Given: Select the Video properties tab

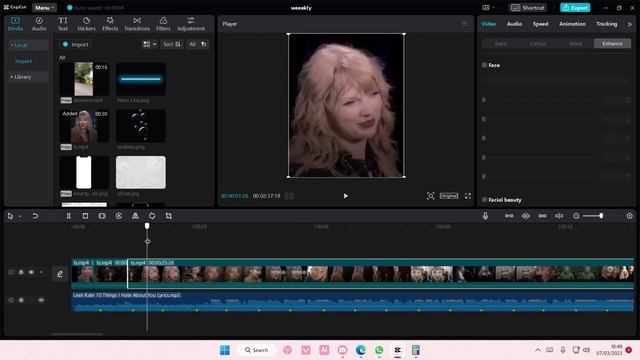Looking at the screenshot, I should tap(489, 24).
